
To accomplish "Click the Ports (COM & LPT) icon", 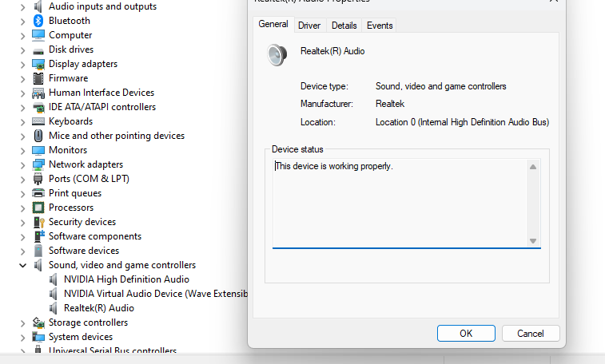I will click(38, 179).
